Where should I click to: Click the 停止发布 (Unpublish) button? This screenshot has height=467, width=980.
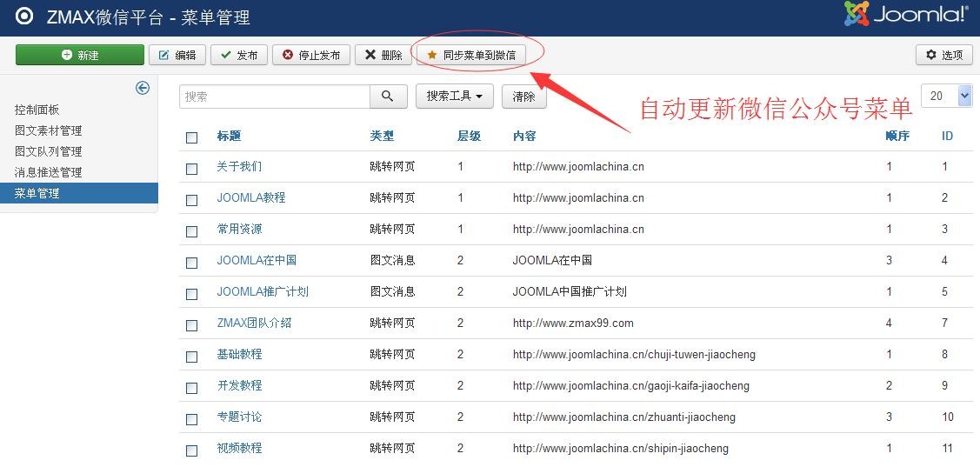coord(311,55)
